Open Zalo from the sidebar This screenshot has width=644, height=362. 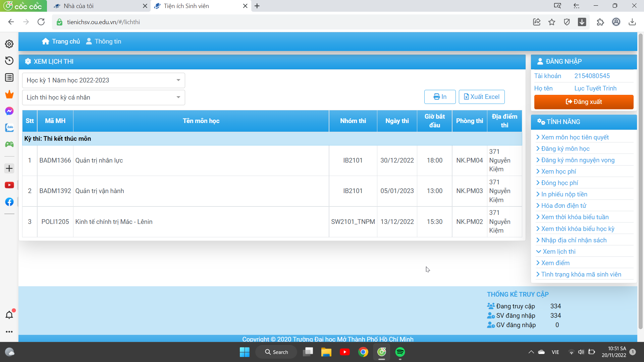point(9,128)
